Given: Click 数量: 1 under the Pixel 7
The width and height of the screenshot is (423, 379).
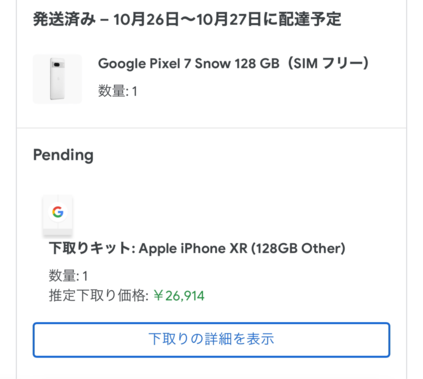Looking at the screenshot, I should point(117,91).
